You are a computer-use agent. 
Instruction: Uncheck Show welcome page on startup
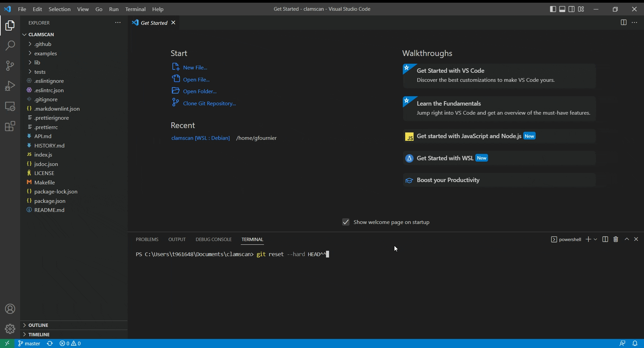[x=346, y=222]
